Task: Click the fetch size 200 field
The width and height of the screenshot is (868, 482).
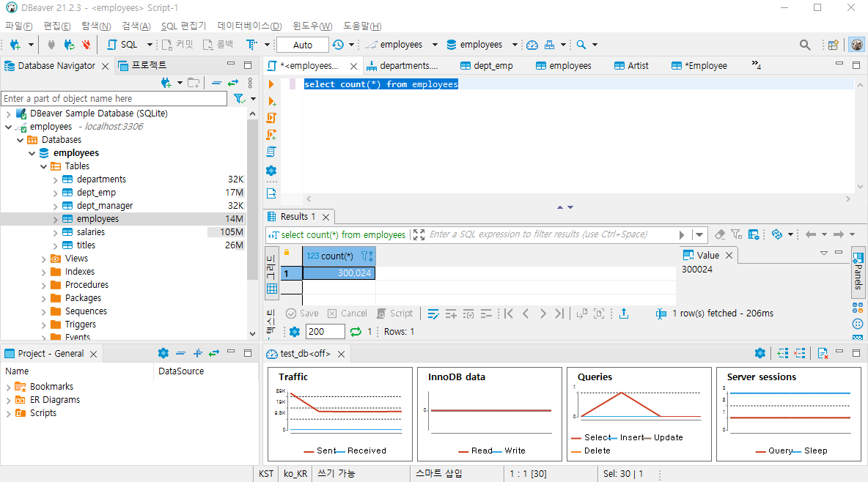Action: 325,332
